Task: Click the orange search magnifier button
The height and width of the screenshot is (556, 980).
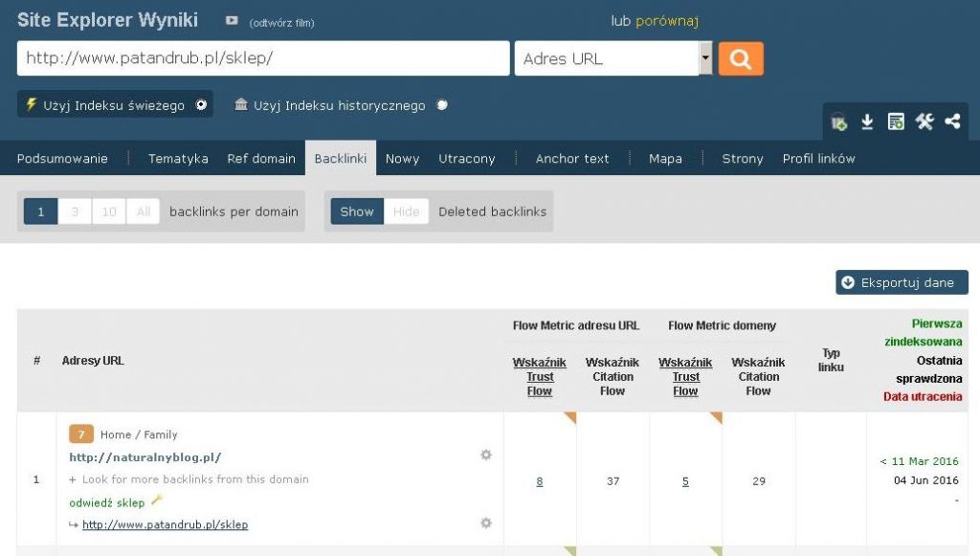Action: click(740, 58)
